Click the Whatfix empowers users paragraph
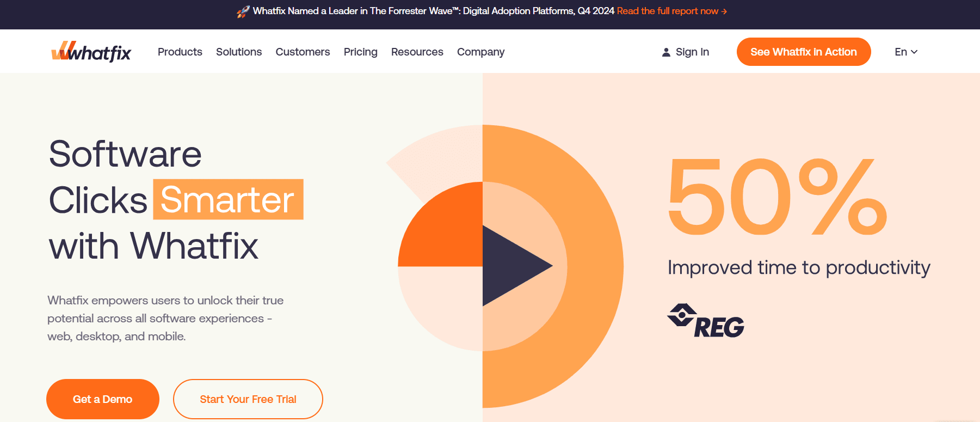Image resolution: width=980 pixels, height=422 pixels. [x=165, y=318]
